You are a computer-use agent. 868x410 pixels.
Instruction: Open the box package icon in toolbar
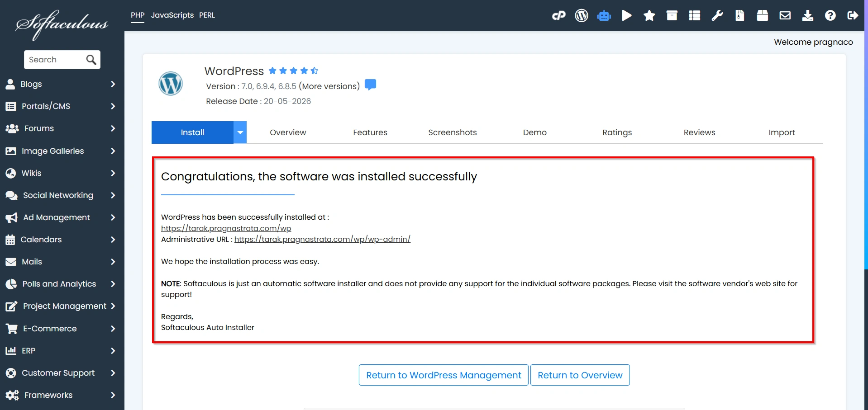763,16
